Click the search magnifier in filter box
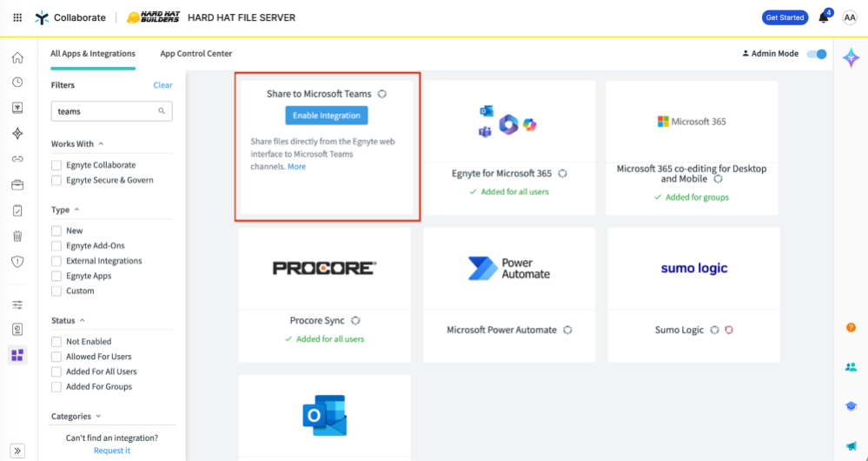The height and width of the screenshot is (461, 868). tap(162, 111)
